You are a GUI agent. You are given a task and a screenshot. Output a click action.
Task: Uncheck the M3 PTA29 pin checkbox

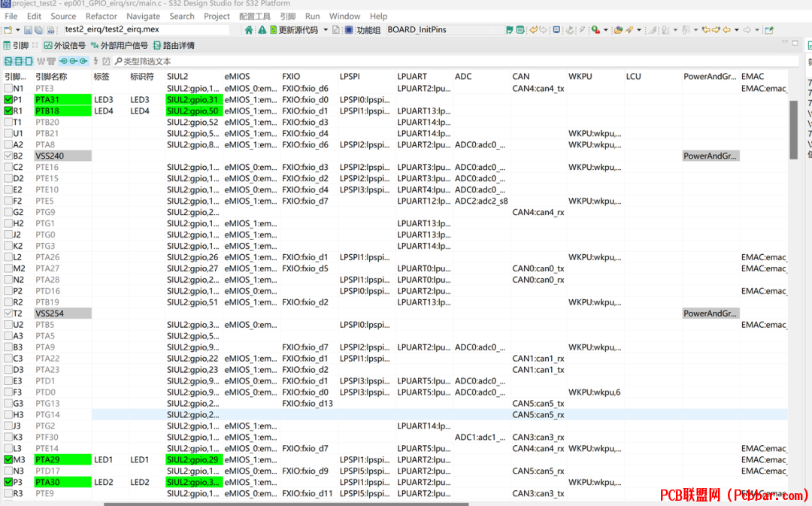click(x=8, y=459)
